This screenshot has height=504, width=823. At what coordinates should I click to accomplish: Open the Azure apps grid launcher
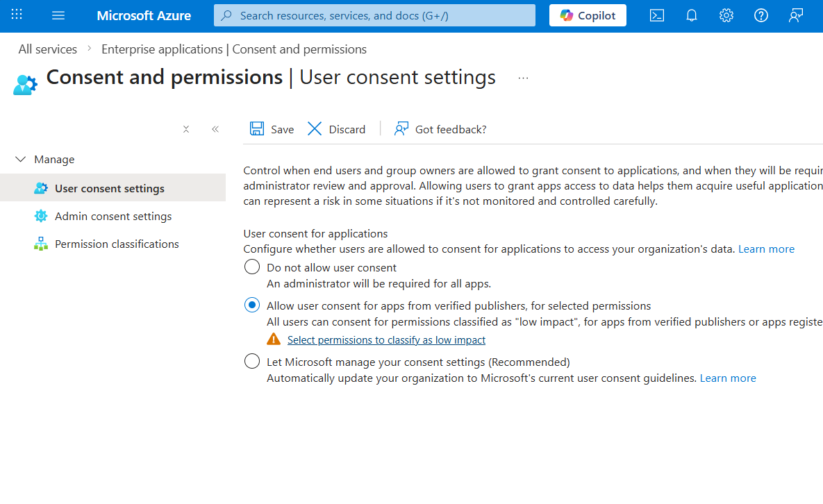pos(17,15)
